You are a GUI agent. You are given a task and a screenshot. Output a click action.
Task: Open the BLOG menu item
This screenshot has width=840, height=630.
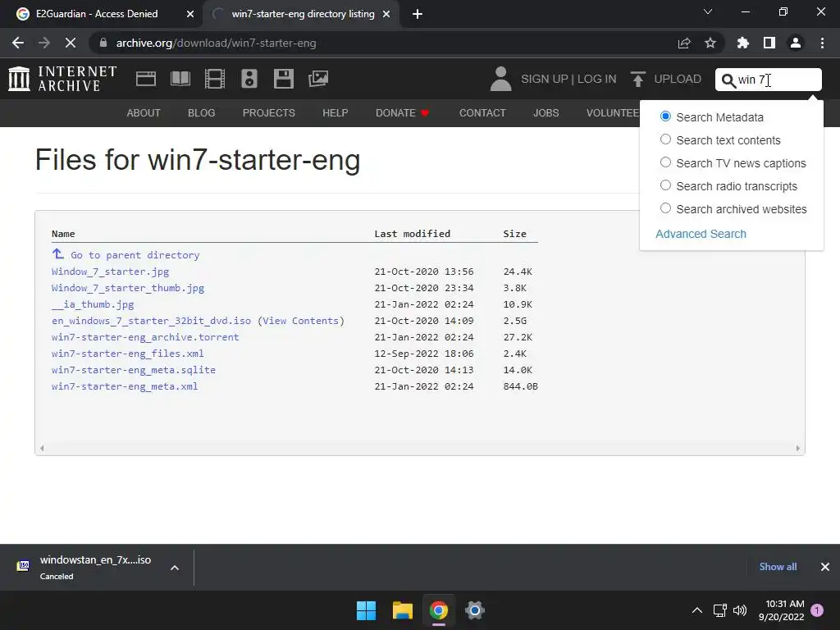coord(202,113)
